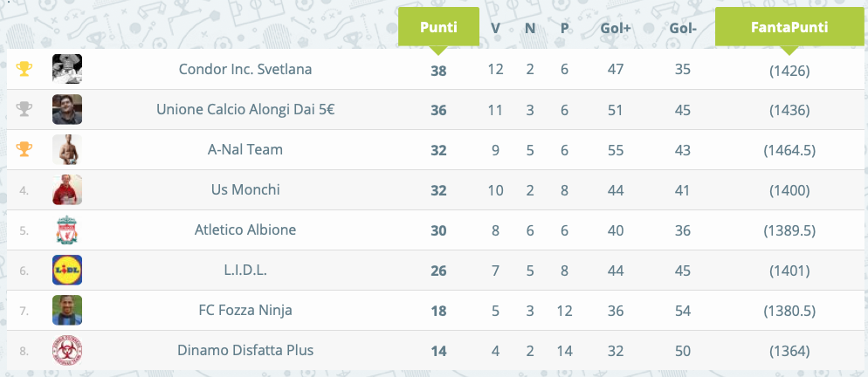Click the Gol+ column header
This screenshot has height=377, width=868.
click(x=616, y=28)
